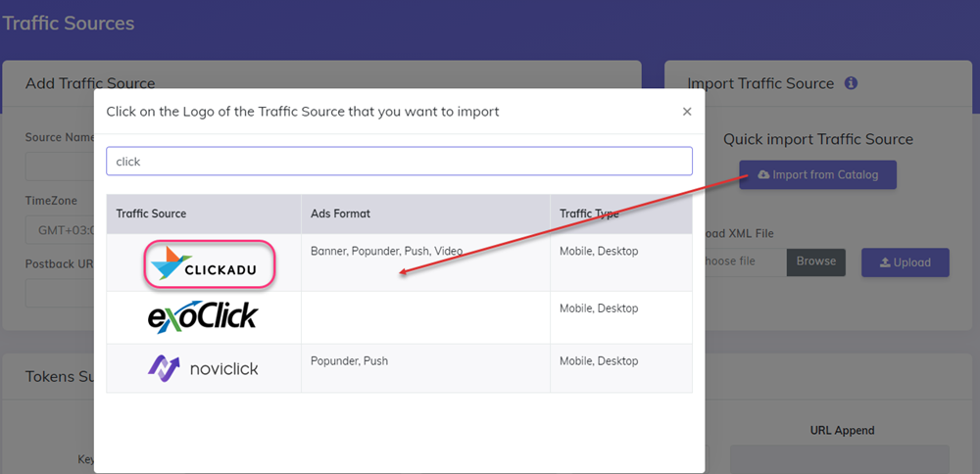
Task: Click the Clickadu logo to import it
Action: [x=211, y=264]
